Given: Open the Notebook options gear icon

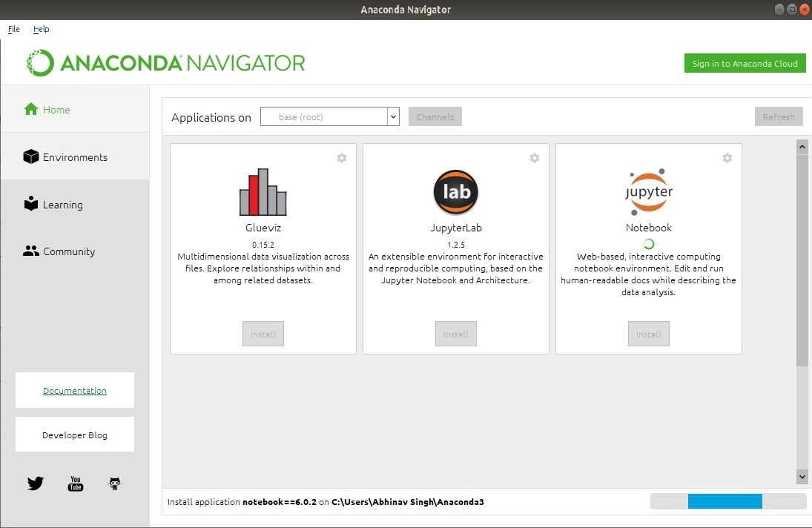Looking at the screenshot, I should coord(727,158).
